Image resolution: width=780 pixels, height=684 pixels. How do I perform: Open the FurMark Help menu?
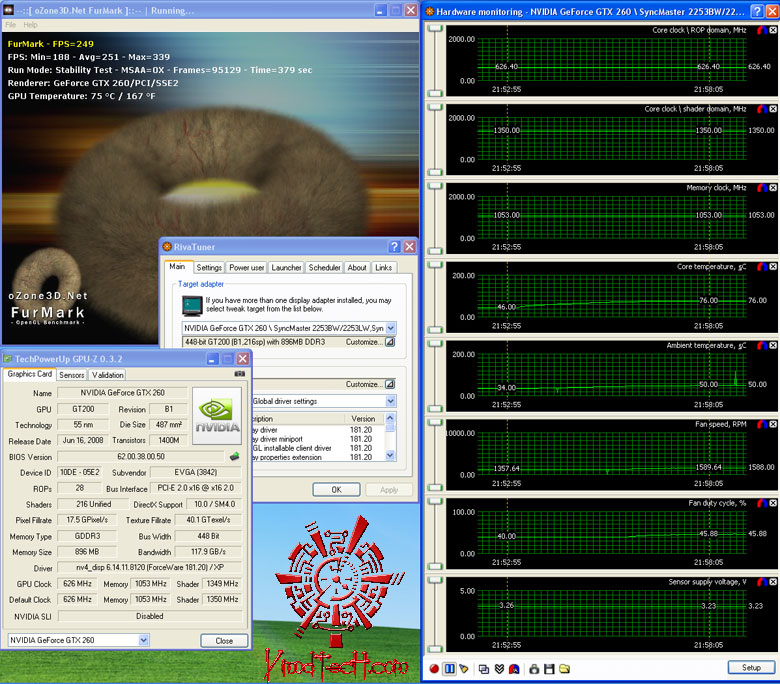(x=30, y=25)
